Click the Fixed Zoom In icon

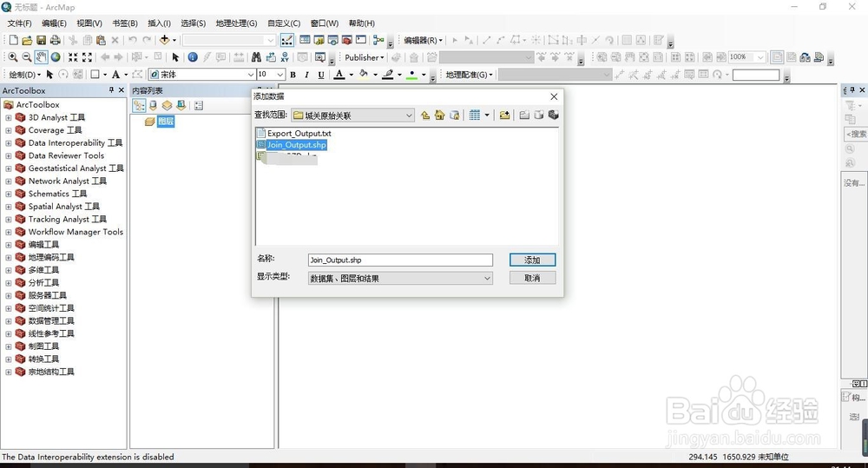click(x=73, y=57)
